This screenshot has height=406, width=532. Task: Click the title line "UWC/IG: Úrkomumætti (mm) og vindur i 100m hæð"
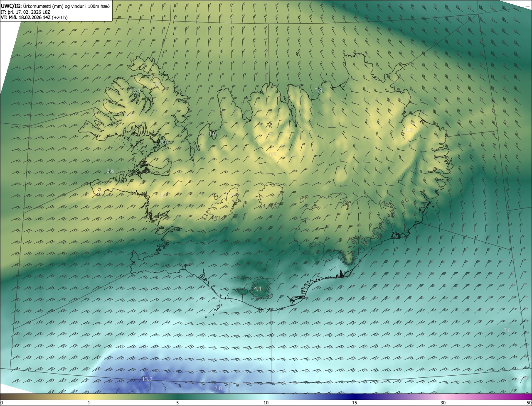tap(55, 6)
